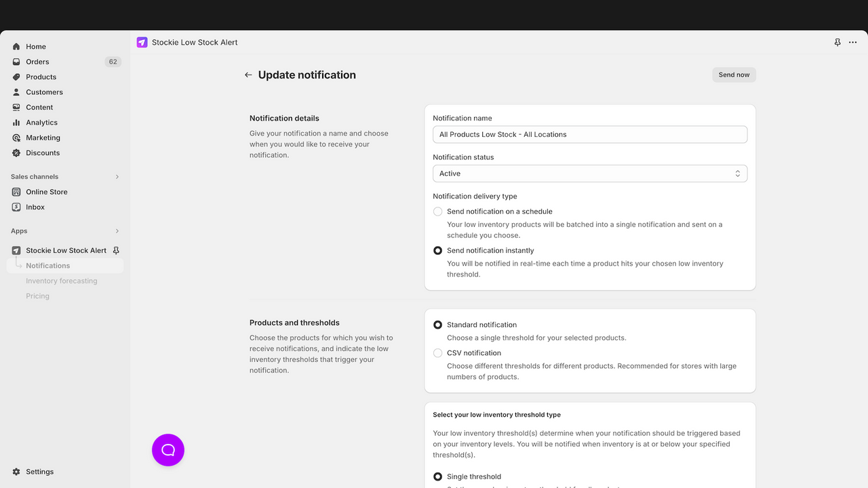This screenshot has height=488, width=868.
Task: Expand the Apps section chevron
Action: (x=117, y=231)
